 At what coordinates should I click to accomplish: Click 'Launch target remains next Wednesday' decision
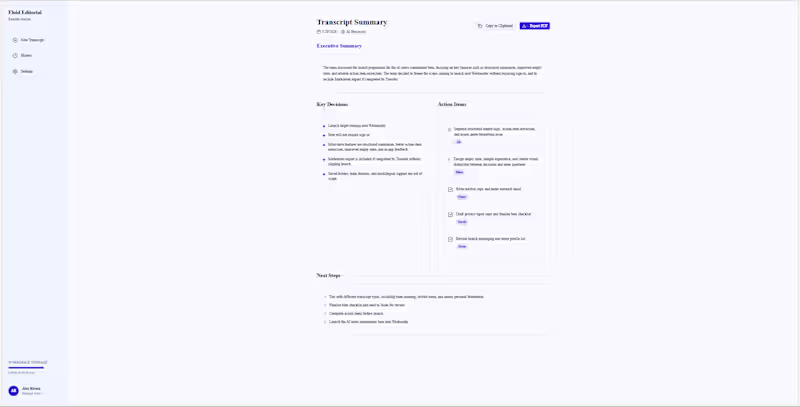click(357, 125)
